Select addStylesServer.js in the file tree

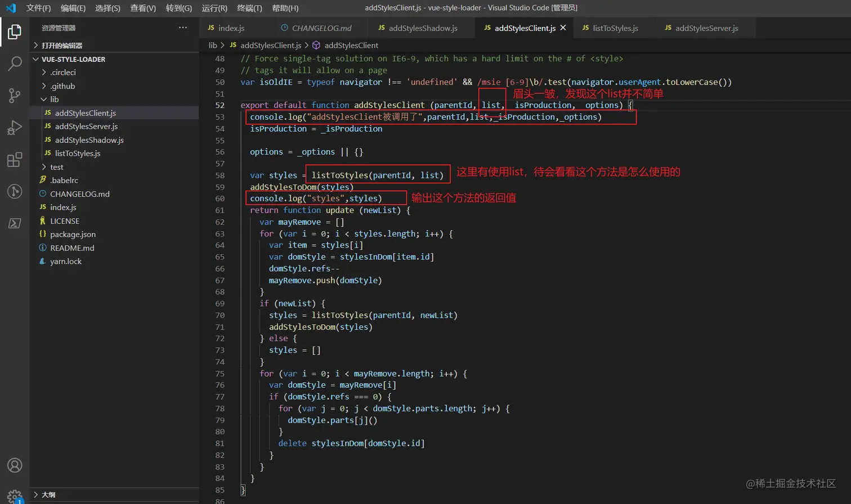tap(114, 127)
